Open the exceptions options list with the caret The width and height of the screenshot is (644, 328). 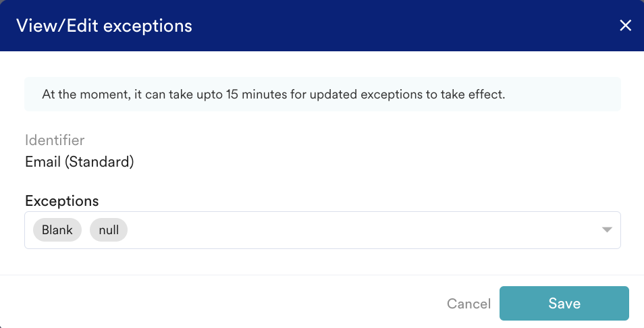[607, 230]
